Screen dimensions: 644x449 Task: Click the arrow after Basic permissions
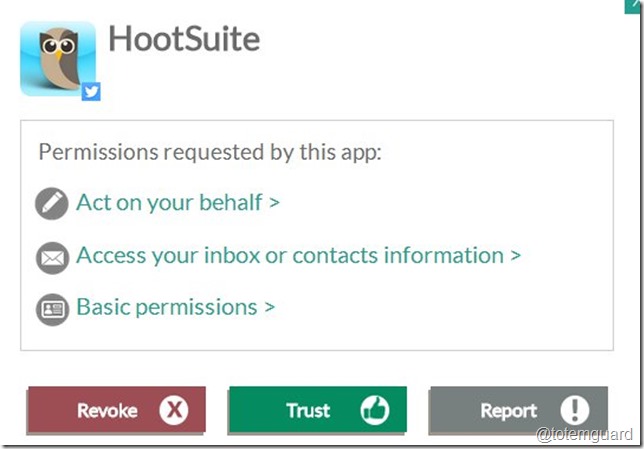269,307
